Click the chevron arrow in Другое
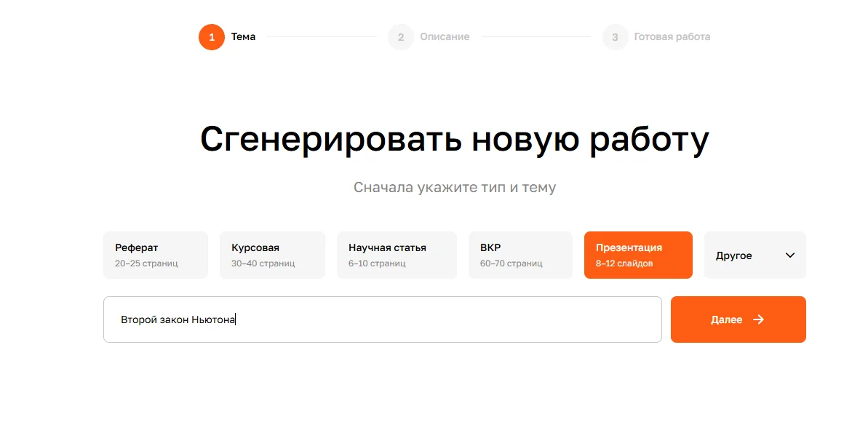The image size is (868, 433). tap(790, 255)
